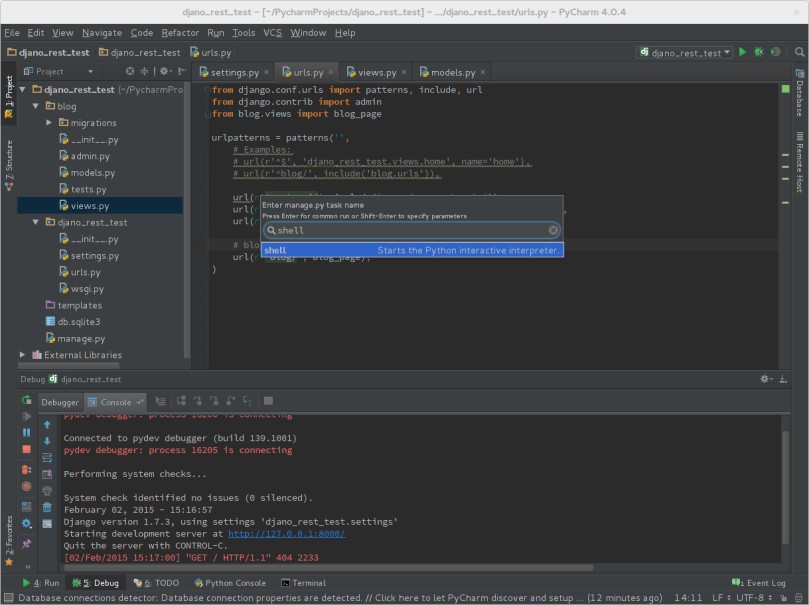Viewport: 809px width, 605px height.
Task: Open the Project view dropdown
Action: (58, 71)
